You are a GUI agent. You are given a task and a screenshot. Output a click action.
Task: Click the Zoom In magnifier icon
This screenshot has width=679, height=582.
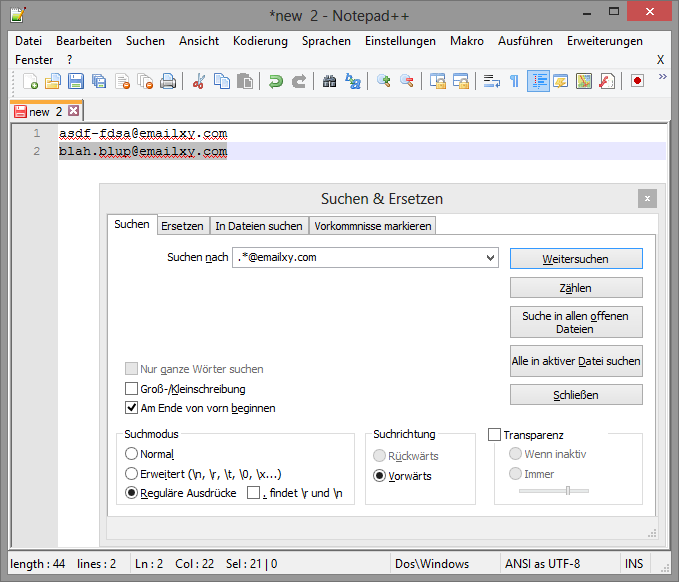(x=383, y=81)
